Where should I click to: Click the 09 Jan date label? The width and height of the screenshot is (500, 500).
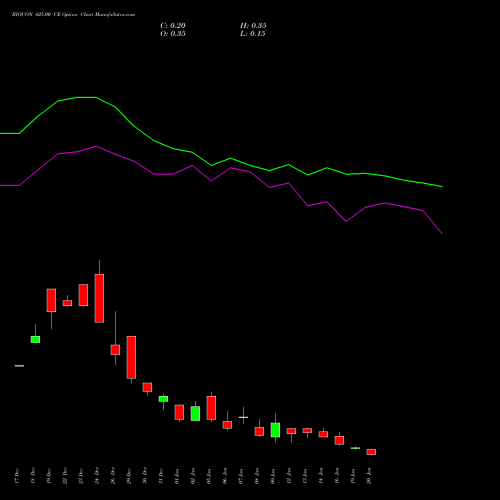tap(273, 476)
